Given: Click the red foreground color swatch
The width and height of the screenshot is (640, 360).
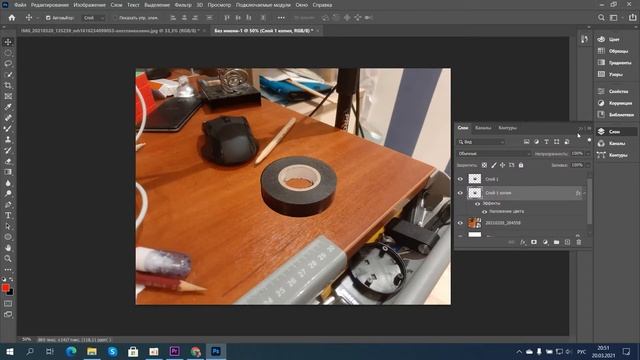Looking at the screenshot, I should point(6,288).
